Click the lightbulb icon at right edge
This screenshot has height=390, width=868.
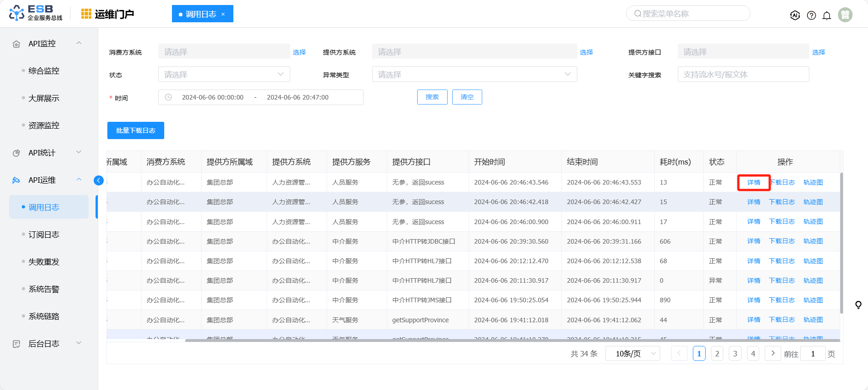(x=858, y=305)
